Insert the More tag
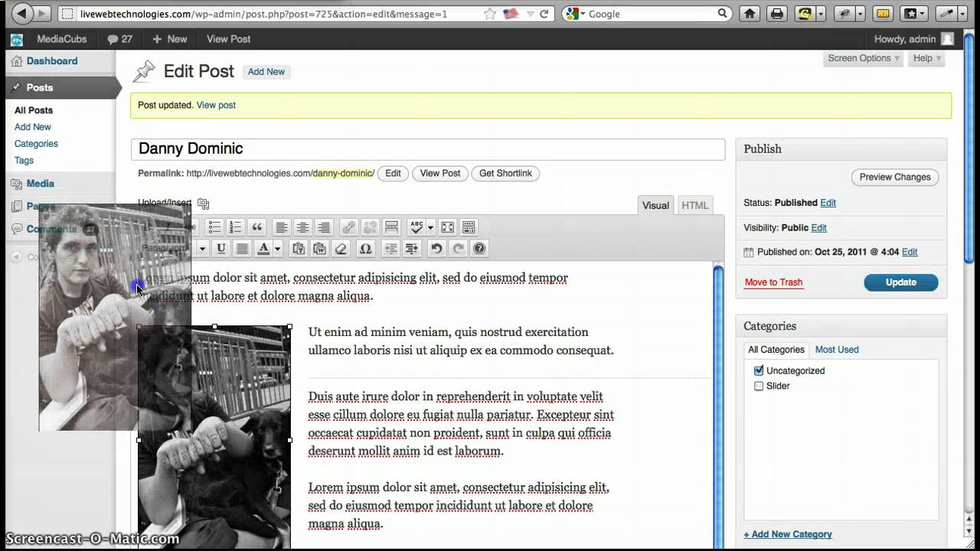 (391, 227)
